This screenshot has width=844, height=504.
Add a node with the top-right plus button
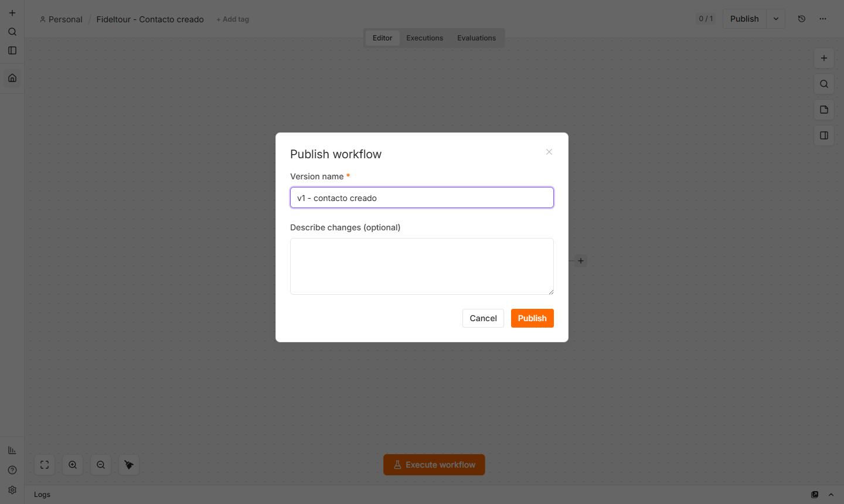point(824,58)
